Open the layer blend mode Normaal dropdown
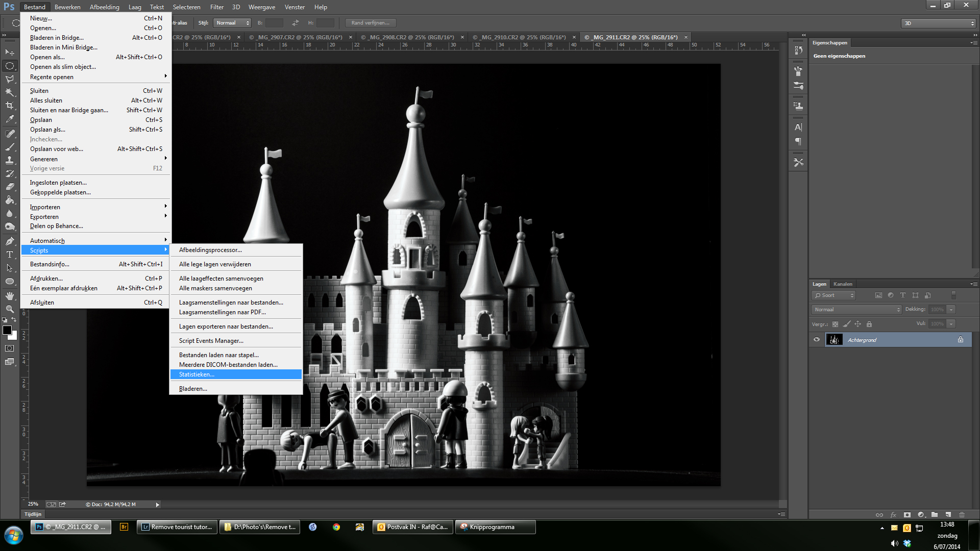Viewport: 980px width, 551px height. (x=856, y=310)
